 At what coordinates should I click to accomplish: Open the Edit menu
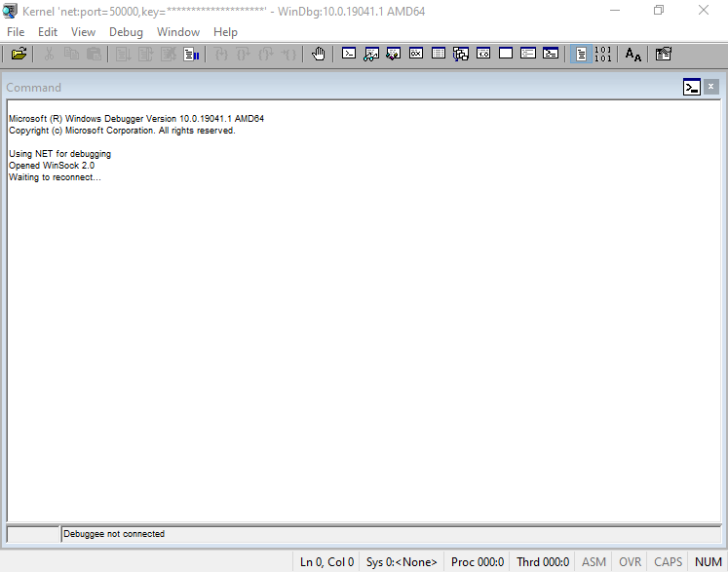48,32
